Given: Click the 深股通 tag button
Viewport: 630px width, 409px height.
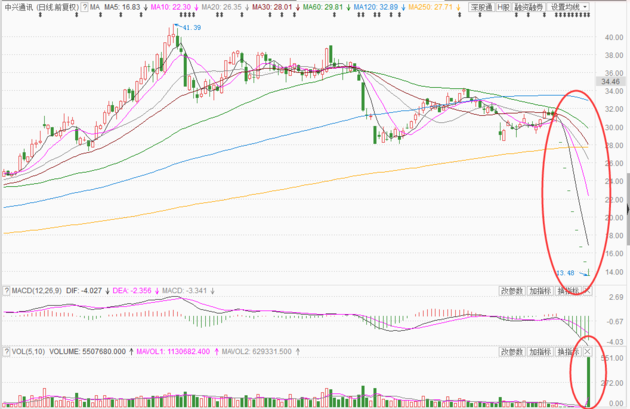Looking at the screenshot, I should [481, 7].
